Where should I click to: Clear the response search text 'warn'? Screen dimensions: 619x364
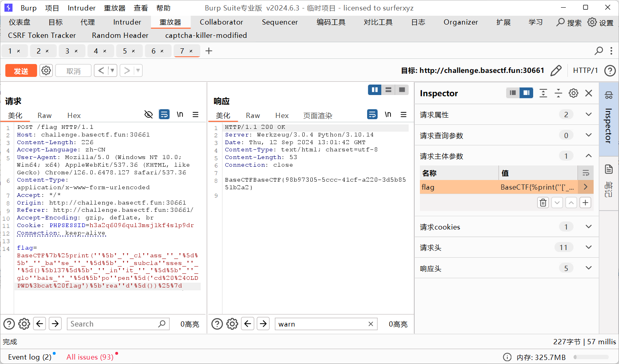(x=371, y=324)
